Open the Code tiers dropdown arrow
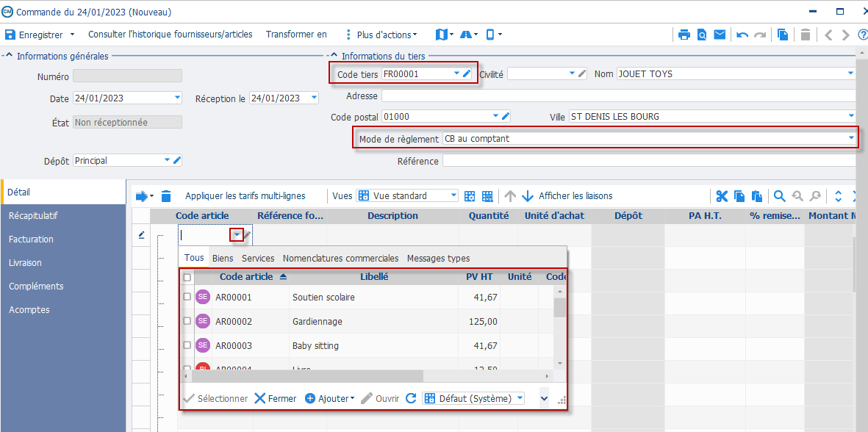 [456, 73]
